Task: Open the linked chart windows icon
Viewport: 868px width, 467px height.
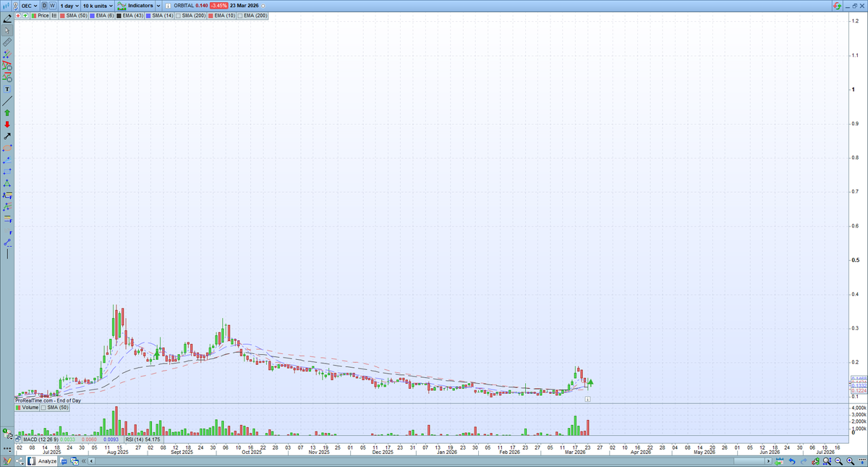Action: click(x=75, y=460)
